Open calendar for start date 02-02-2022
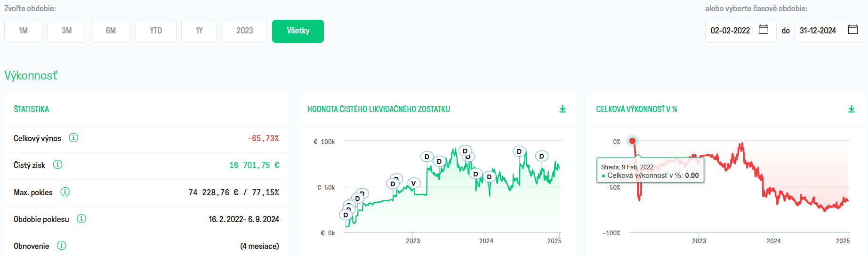The image size is (868, 255). (x=764, y=30)
